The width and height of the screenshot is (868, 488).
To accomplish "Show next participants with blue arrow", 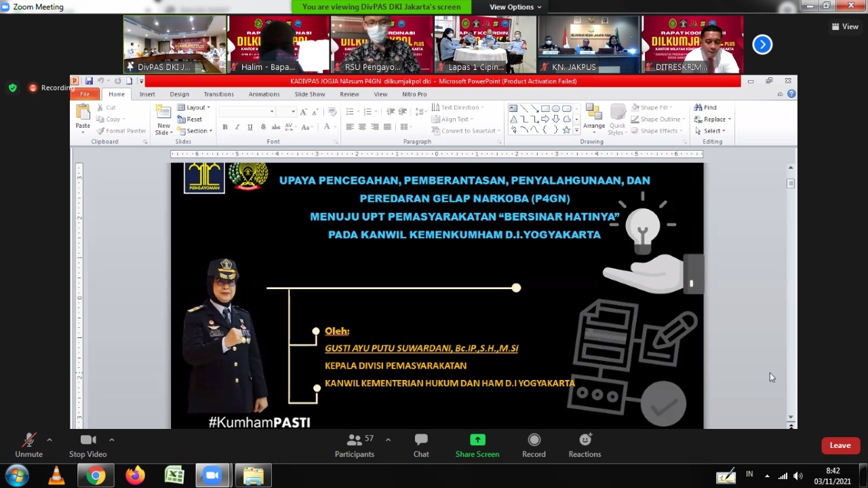I will [762, 45].
